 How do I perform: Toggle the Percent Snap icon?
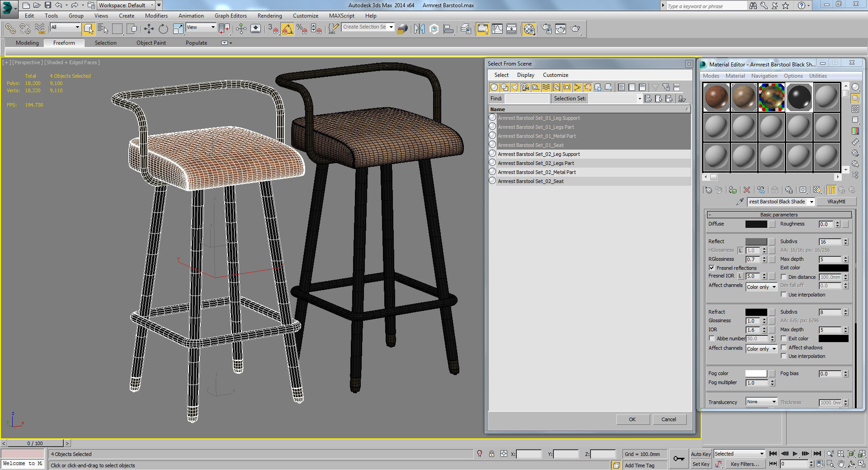[x=302, y=29]
